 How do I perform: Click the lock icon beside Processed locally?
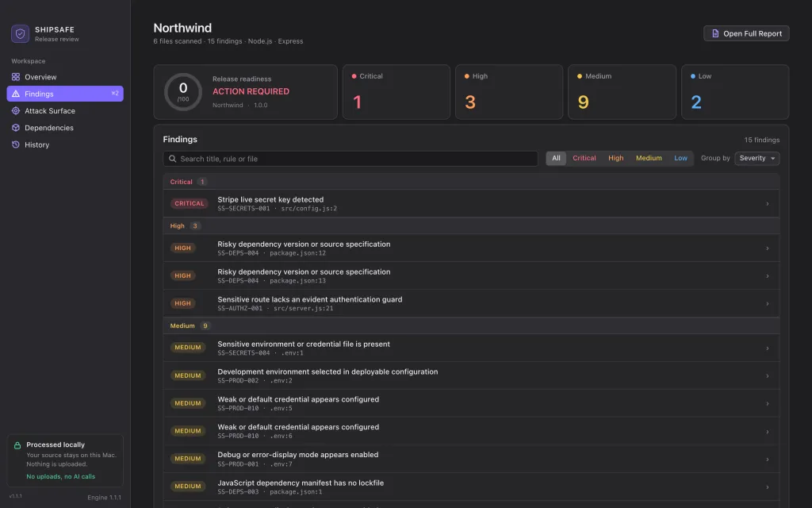coord(17,445)
